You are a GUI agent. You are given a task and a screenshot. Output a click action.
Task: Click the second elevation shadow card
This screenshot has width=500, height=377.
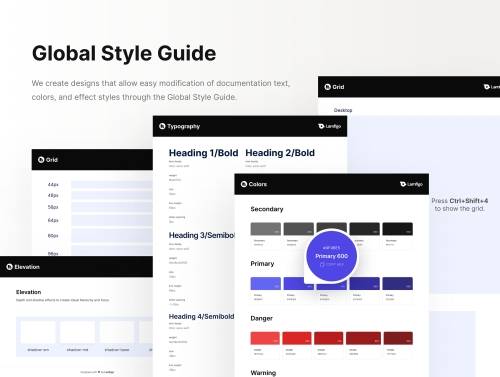point(77,332)
